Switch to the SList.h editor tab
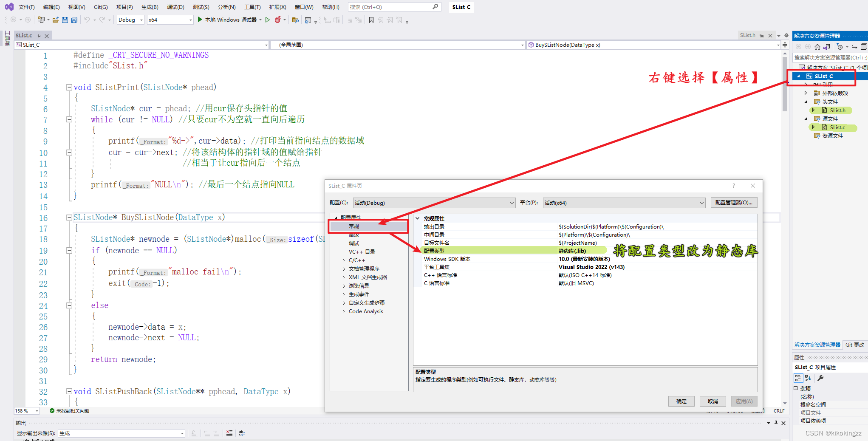Screen dimensions: 868x441 coord(747,35)
